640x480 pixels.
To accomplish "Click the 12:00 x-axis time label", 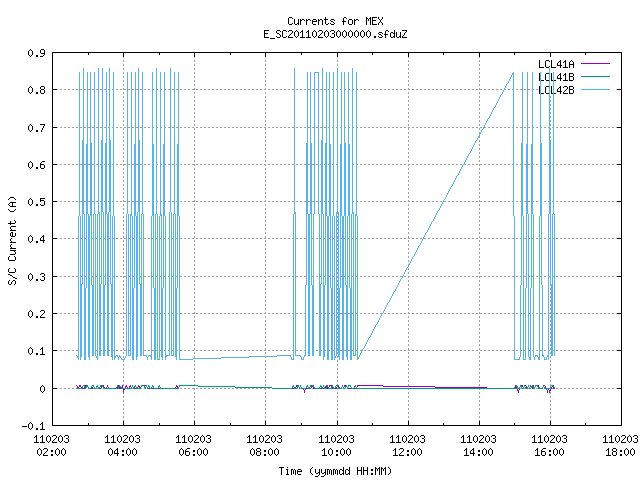I will [407, 452].
